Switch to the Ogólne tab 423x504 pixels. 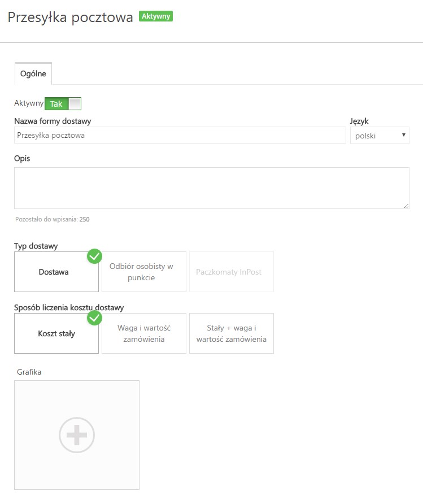[33, 73]
